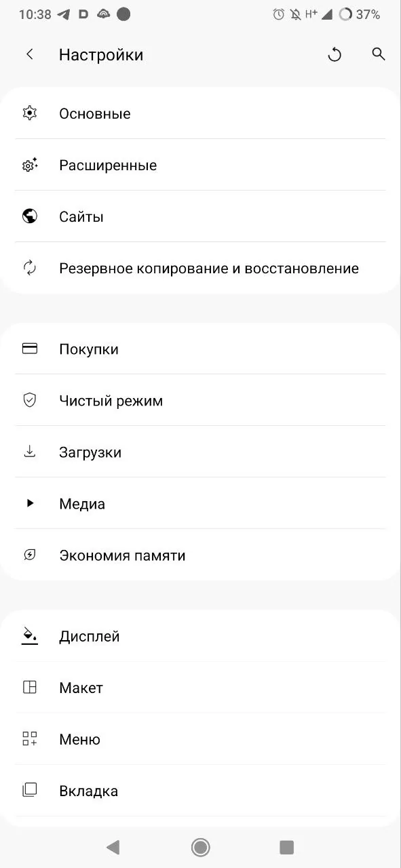Tap the sparkle gear icon for Расширенные

(x=29, y=165)
